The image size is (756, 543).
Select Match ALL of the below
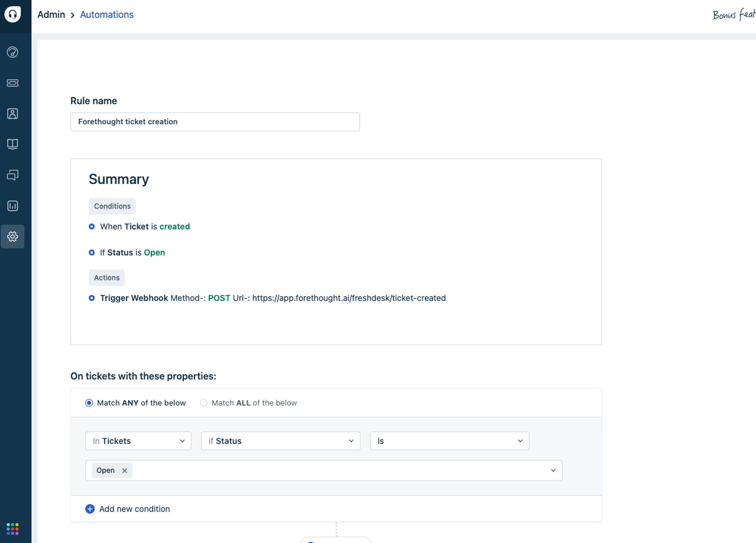point(203,403)
